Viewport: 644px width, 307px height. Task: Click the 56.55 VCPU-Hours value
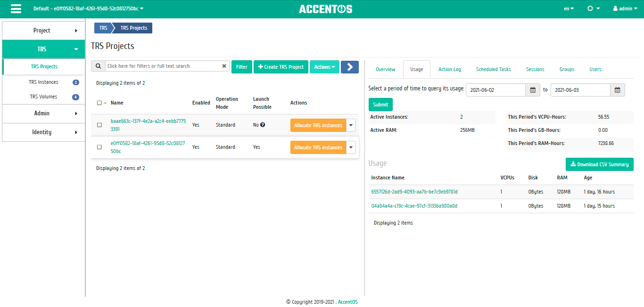[603, 117]
